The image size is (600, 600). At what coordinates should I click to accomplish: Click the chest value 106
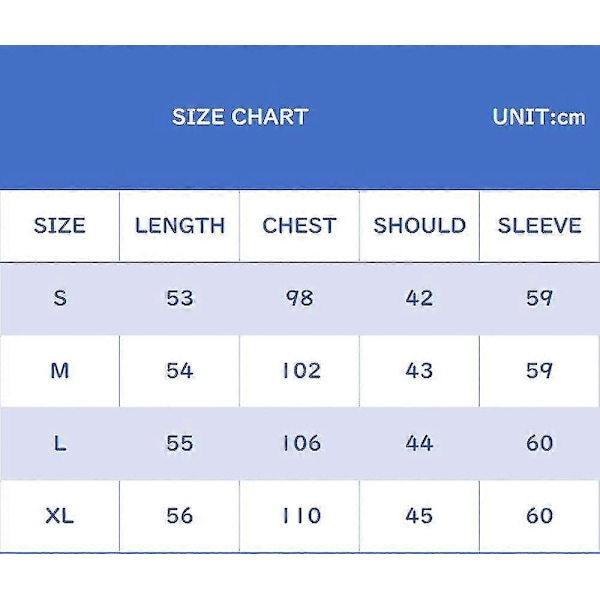coord(301,443)
